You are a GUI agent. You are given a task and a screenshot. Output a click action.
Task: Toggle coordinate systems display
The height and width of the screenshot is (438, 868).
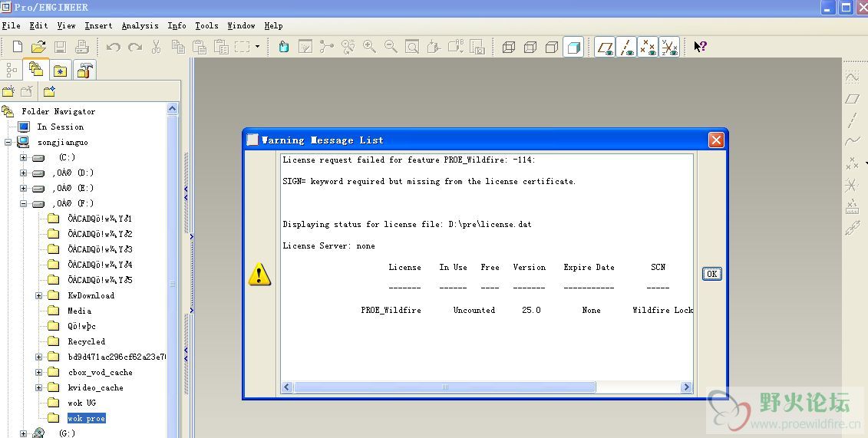point(669,48)
